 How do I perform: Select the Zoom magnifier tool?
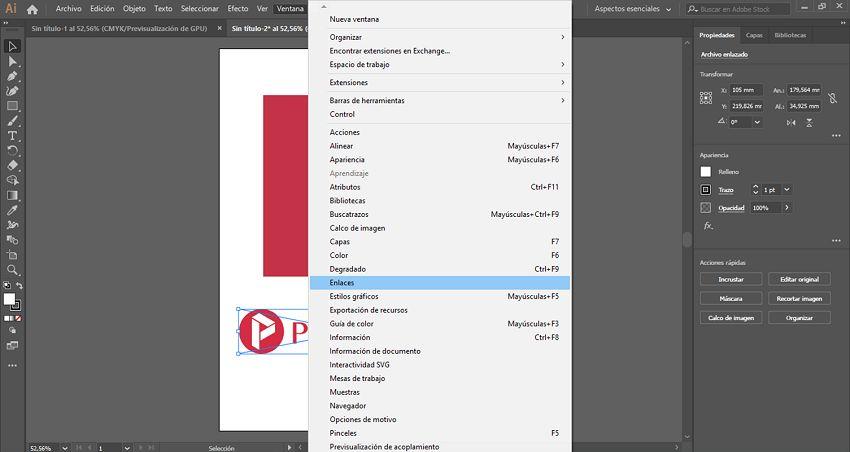pyautogui.click(x=12, y=269)
